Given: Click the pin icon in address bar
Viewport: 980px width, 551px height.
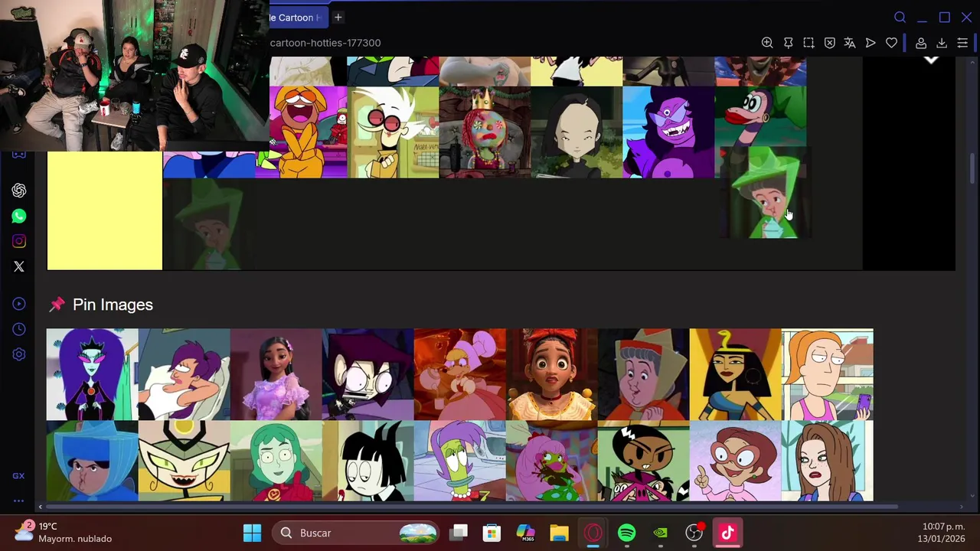Looking at the screenshot, I should [x=788, y=43].
